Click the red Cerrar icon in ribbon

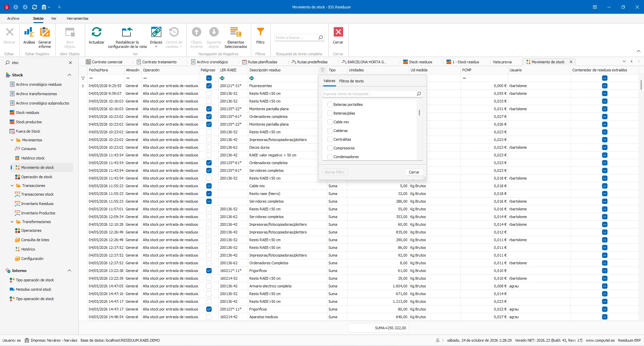(x=338, y=36)
